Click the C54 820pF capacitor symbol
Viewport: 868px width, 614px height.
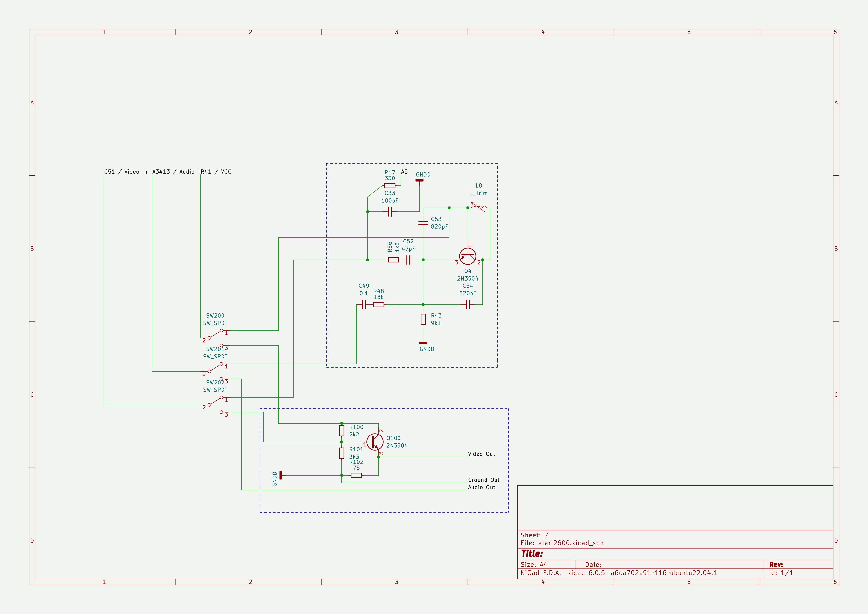[468, 304]
